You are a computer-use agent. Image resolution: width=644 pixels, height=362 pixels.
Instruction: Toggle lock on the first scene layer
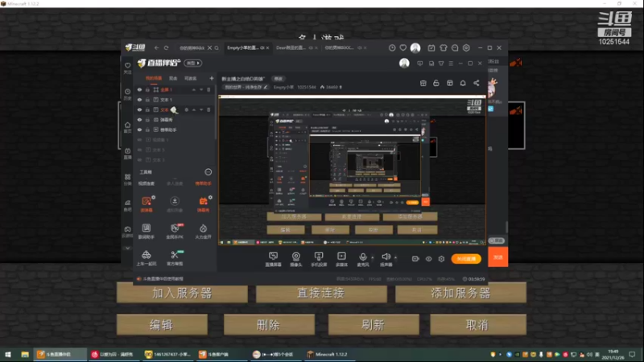click(147, 89)
